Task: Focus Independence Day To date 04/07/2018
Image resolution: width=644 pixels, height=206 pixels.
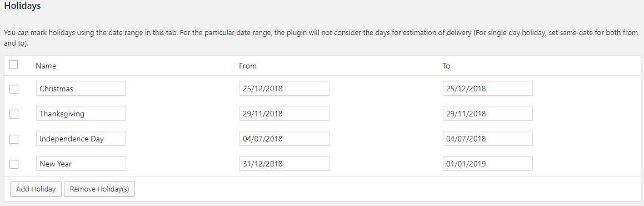Action: pos(487,139)
